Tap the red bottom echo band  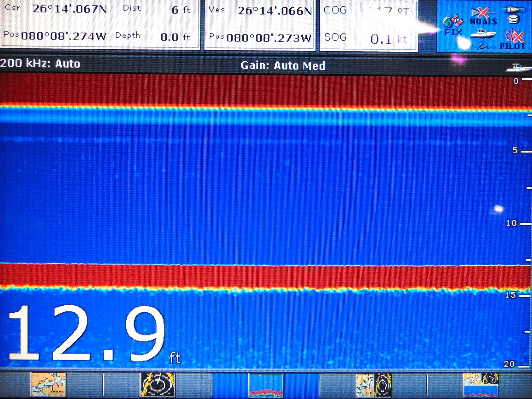pos(265,276)
